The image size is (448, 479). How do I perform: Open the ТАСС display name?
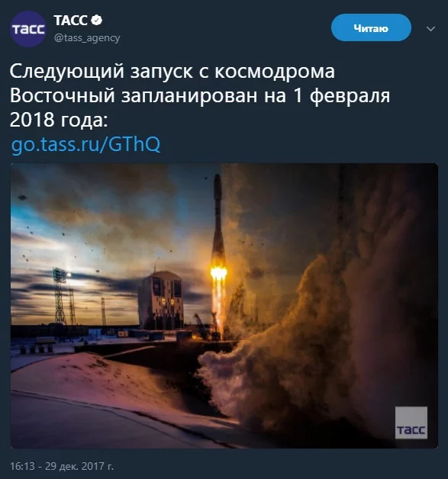[x=70, y=21]
